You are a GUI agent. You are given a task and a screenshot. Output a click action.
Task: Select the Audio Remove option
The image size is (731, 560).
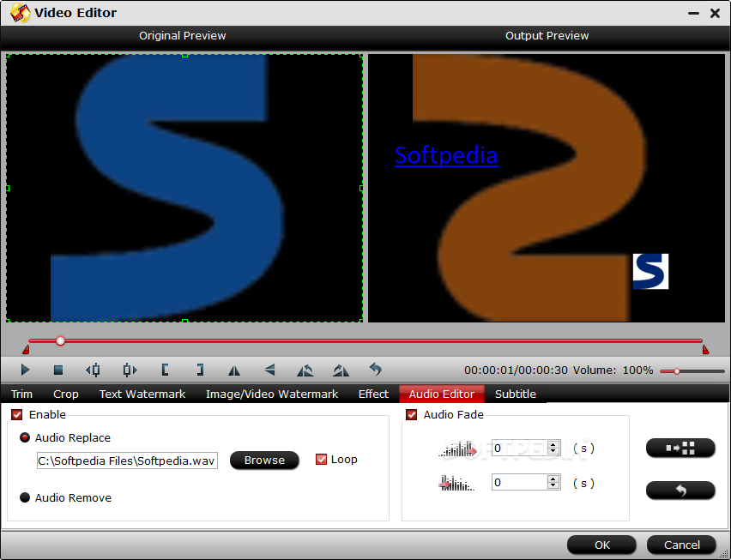tap(25, 497)
